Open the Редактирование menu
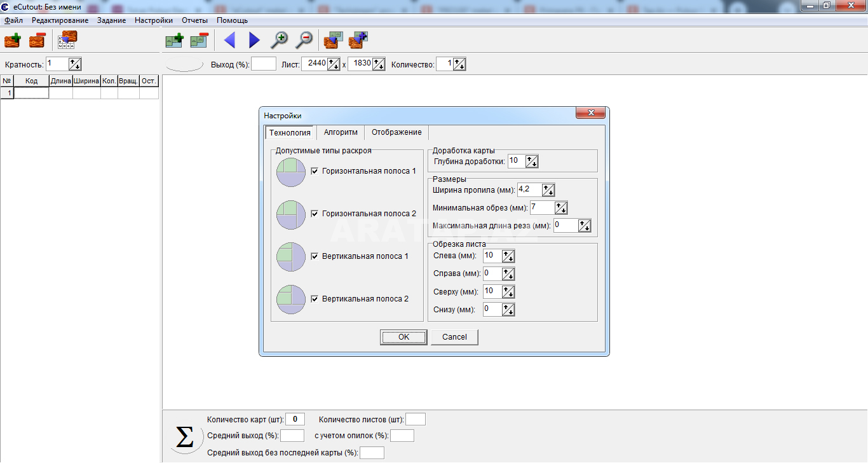 pos(60,20)
